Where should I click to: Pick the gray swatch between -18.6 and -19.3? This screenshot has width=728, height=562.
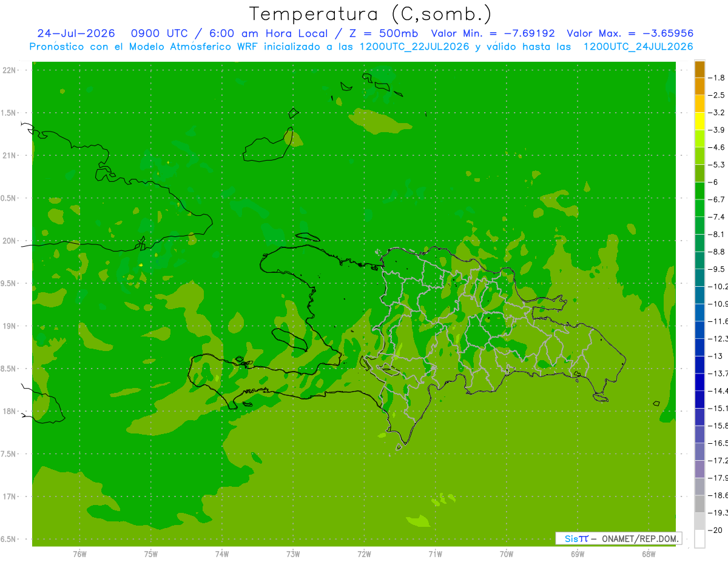(699, 504)
